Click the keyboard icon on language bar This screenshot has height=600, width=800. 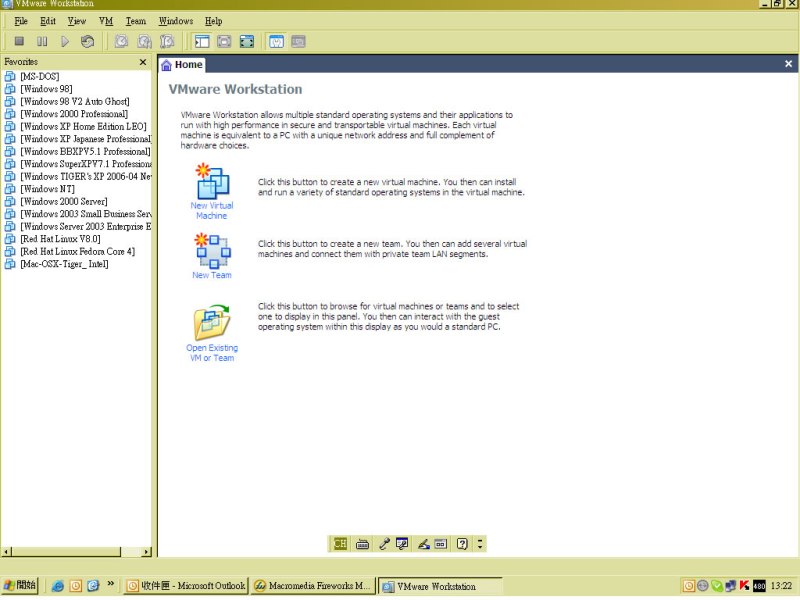point(362,544)
